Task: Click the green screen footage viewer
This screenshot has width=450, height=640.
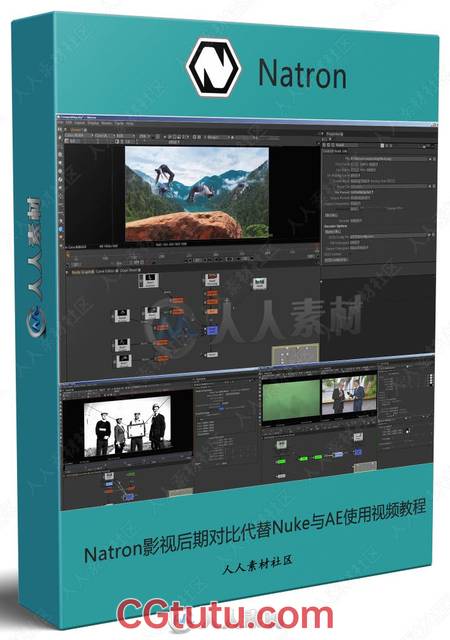Action: pyautogui.click(x=291, y=400)
